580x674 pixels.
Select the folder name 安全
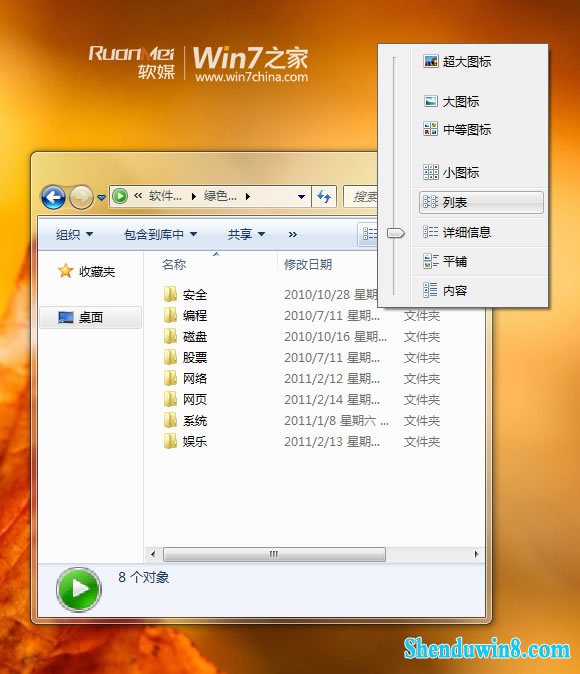[x=195, y=295]
